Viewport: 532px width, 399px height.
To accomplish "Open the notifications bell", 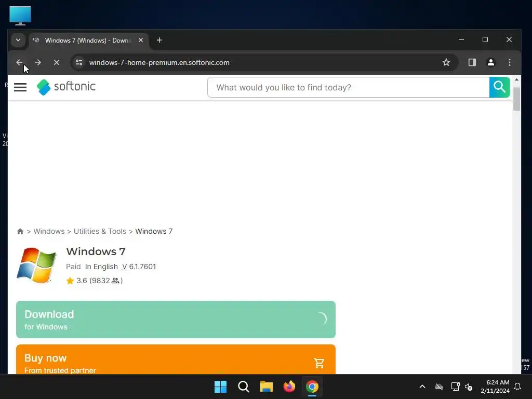I will (x=518, y=387).
